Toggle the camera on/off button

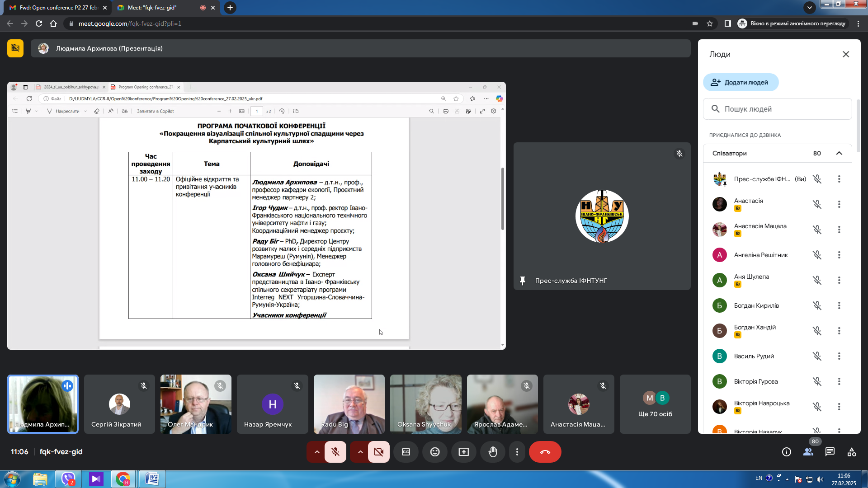[379, 452]
